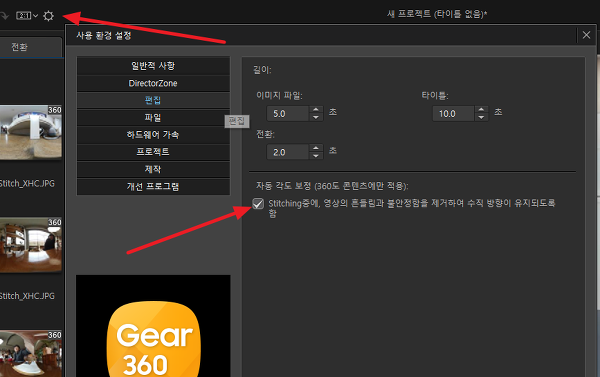Select the DirectorZone category
The height and width of the screenshot is (377, 600).
click(153, 83)
